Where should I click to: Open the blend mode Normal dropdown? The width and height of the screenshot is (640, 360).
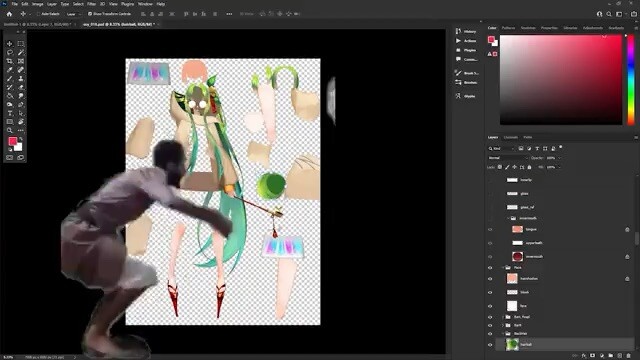point(508,158)
